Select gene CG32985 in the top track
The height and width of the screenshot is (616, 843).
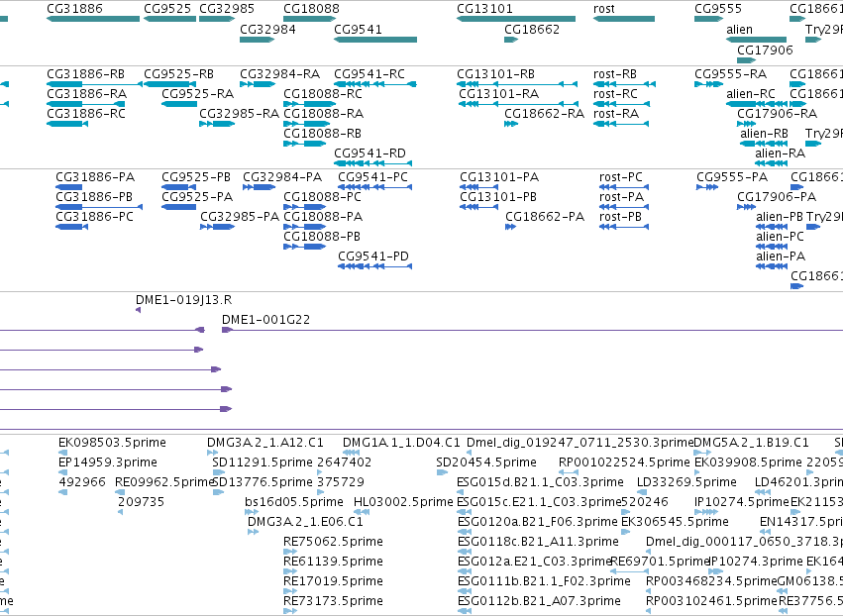pyautogui.click(x=217, y=19)
